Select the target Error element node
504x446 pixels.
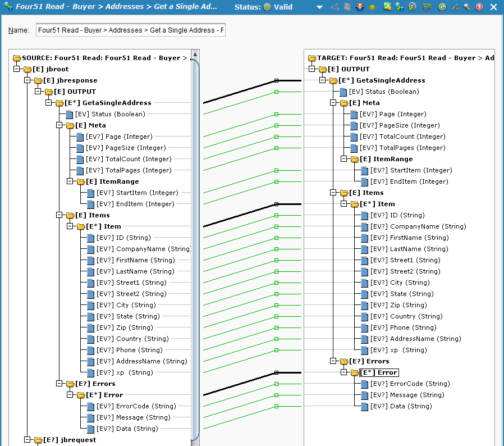tap(379, 372)
